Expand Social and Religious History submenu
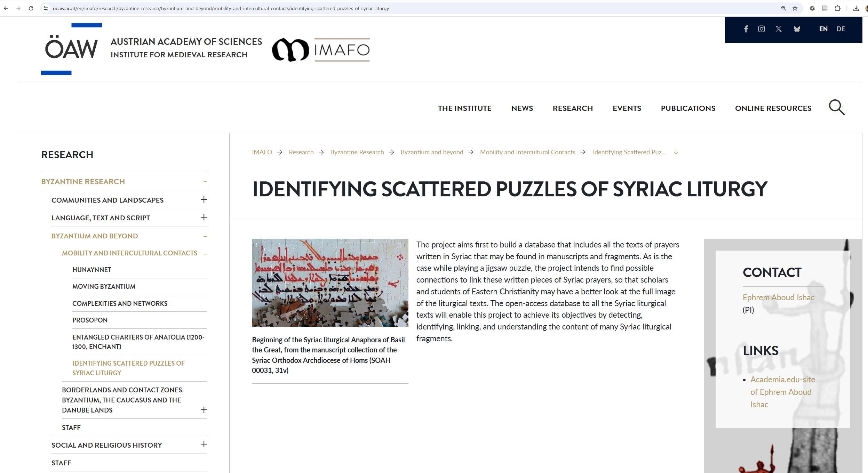Image resolution: width=868 pixels, height=473 pixels. (204, 445)
